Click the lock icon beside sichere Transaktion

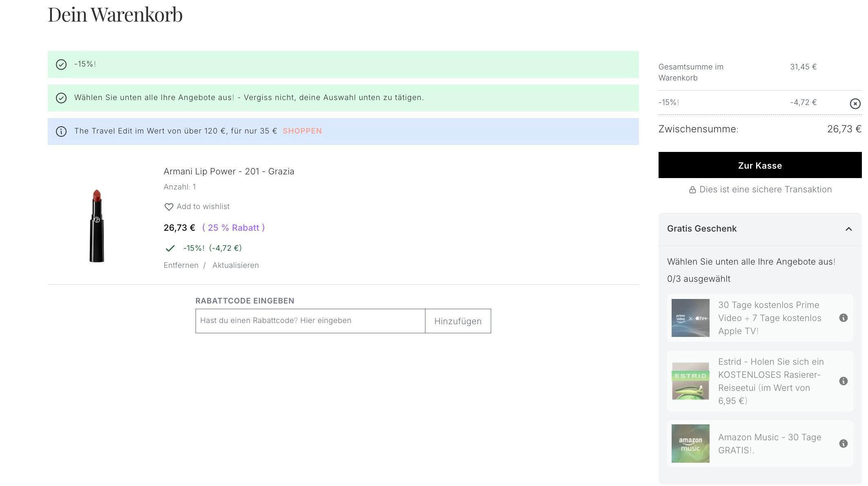pos(692,190)
